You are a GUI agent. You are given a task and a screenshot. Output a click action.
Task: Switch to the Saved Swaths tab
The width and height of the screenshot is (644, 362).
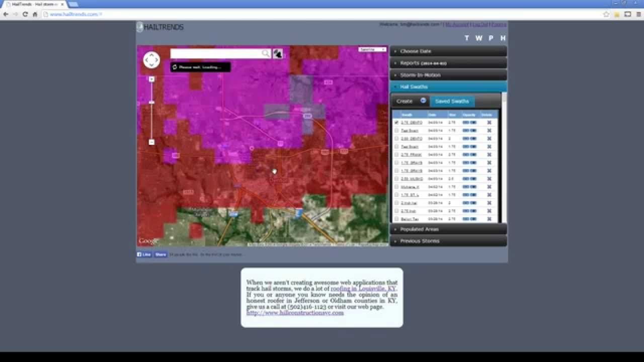tap(452, 101)
